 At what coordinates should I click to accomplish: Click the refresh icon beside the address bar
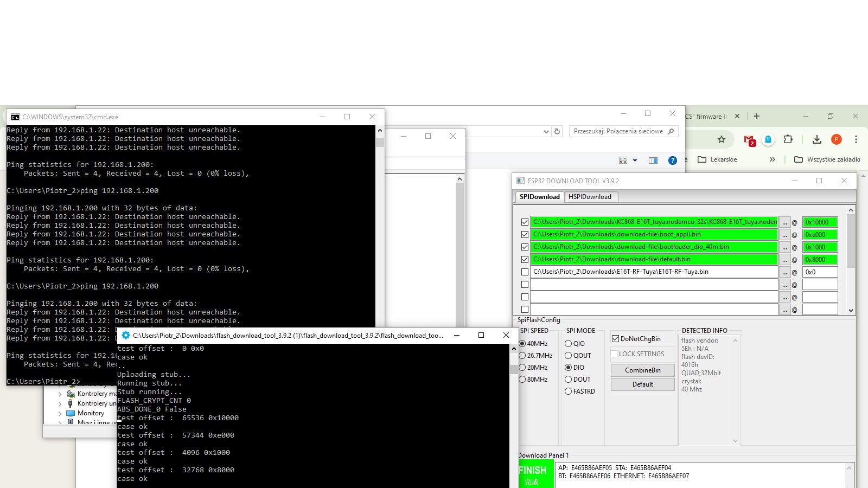point(557,131)
